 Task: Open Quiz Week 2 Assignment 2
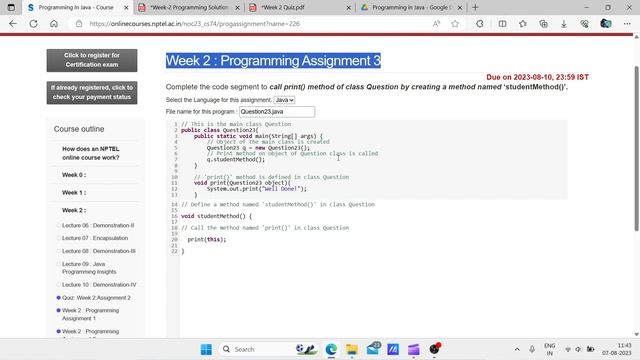pyautogui.click(x=96, y=298)
